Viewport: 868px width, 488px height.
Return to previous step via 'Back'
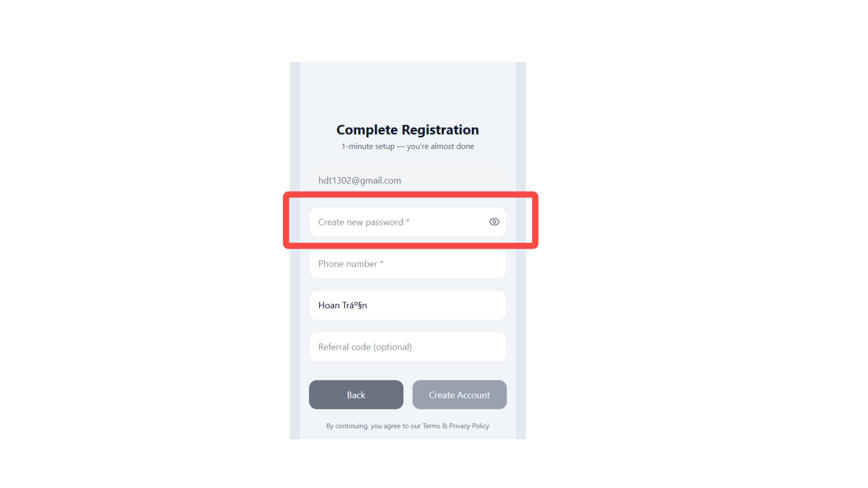pos(356,394)
